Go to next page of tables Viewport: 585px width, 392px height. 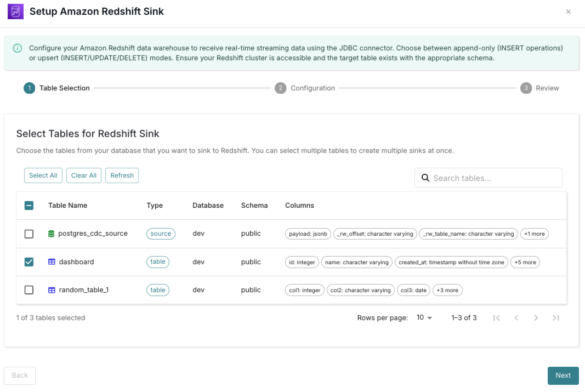tap(536, 318)
